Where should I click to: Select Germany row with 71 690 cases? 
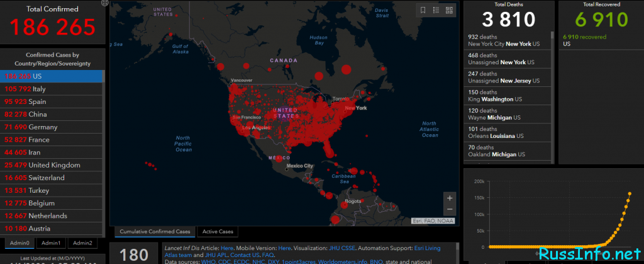tap(51, 127)
